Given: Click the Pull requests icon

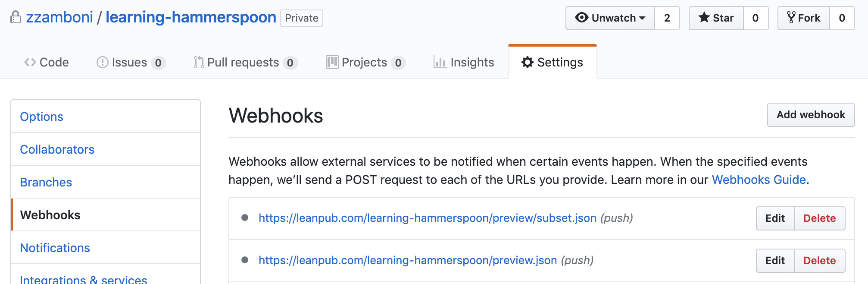Looking at the screenshot, I should (x=198, y=62).
